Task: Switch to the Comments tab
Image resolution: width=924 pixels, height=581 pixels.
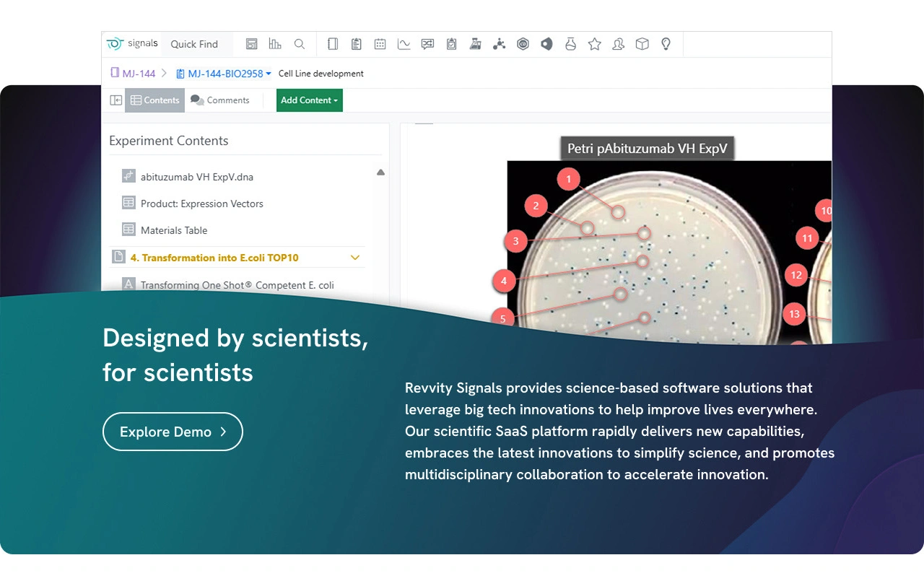Action: (x=220, y=100)
